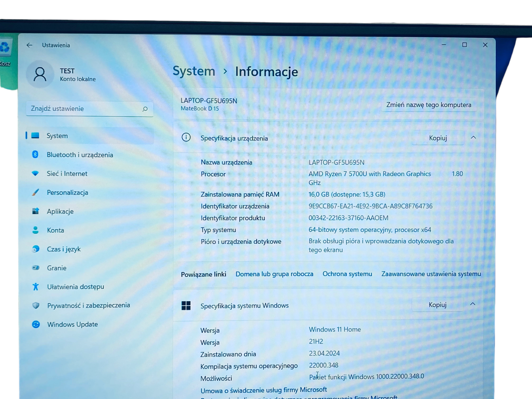Click the search magnifier icon
The width and height of the screenshot is (532, 399).
tap(145, 109)
